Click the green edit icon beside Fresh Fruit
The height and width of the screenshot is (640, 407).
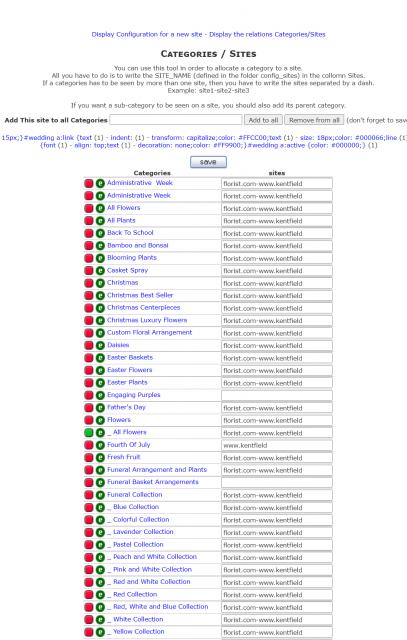tap(100, 458)
